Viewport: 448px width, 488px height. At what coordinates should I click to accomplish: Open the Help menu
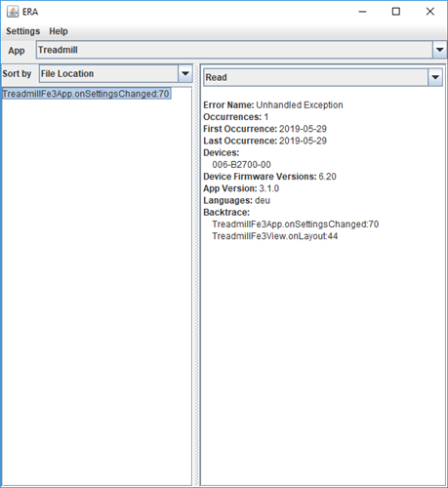tap(59, 31)
